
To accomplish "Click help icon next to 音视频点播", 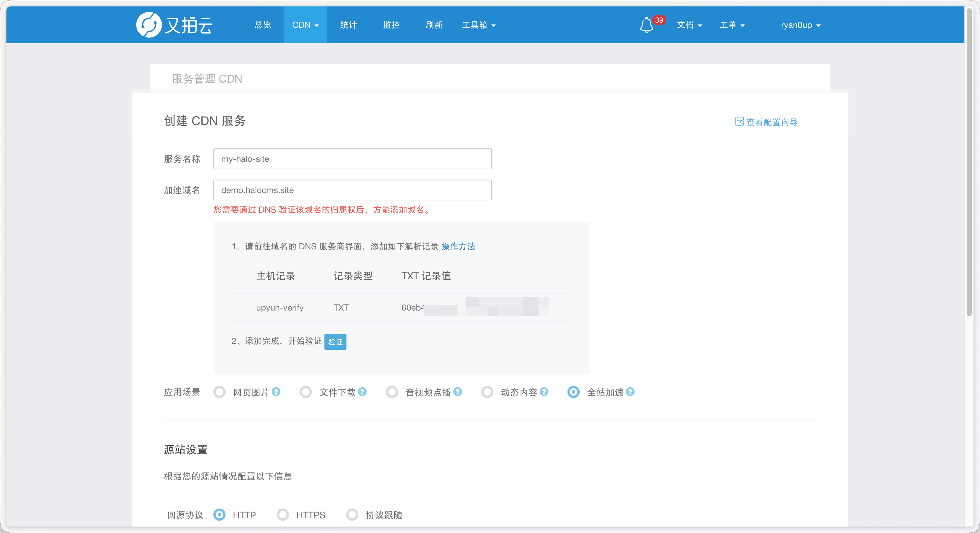I will coord(458,391).
